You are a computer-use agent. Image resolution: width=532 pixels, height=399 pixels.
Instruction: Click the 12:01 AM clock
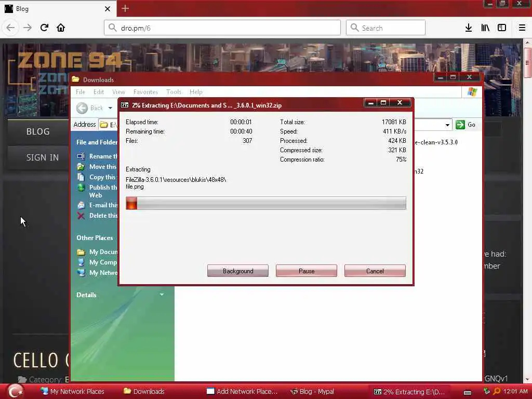click(515, 392)
